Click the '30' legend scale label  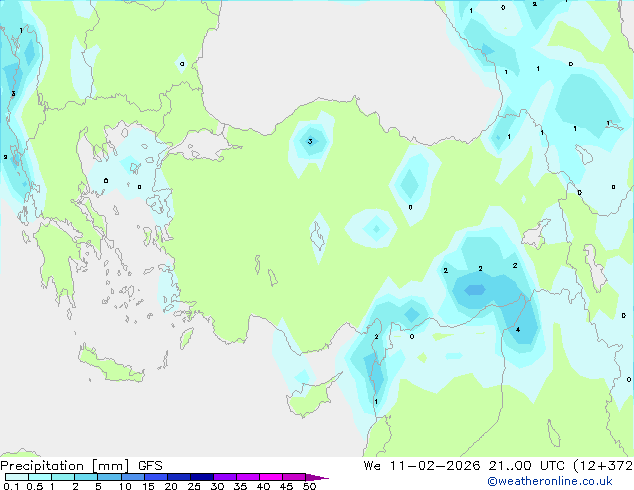click(217, 486)
